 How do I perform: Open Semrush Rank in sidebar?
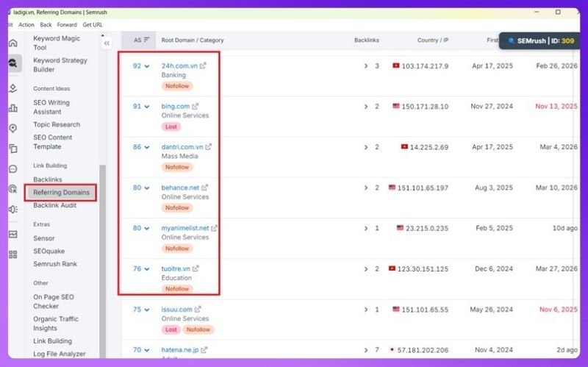[55, 264]
